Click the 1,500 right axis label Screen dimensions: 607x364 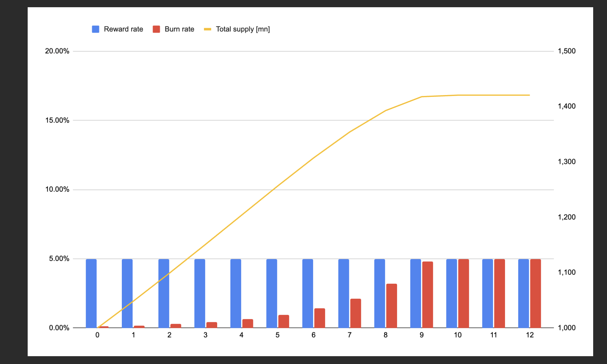pos(567,51)
